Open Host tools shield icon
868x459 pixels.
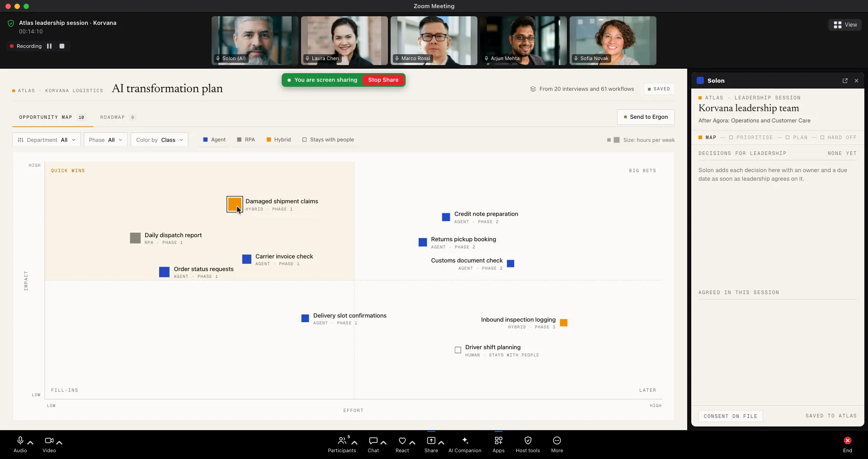(x=528, y=440)
